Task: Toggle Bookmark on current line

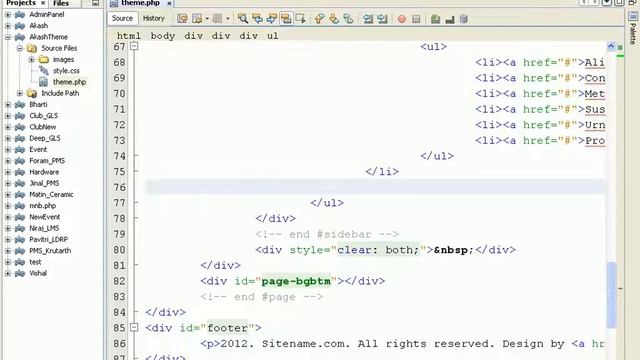Action: point(348,18)
